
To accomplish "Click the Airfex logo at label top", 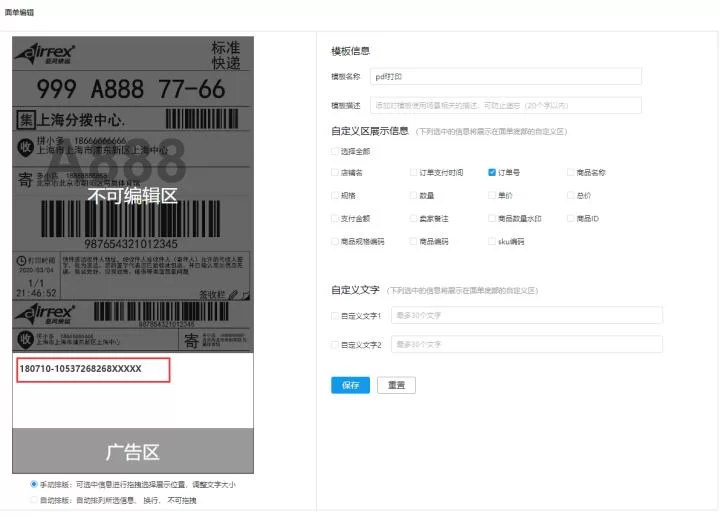I will pos(45,54).
